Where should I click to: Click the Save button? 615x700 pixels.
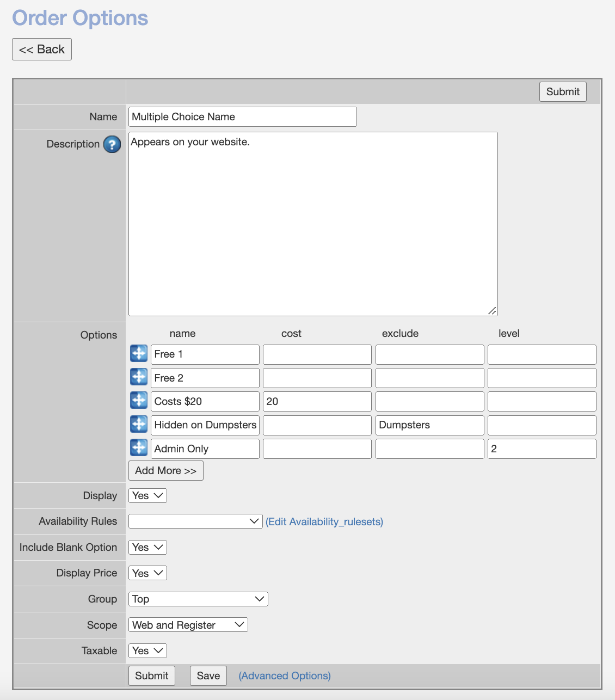tap(208, 676)
